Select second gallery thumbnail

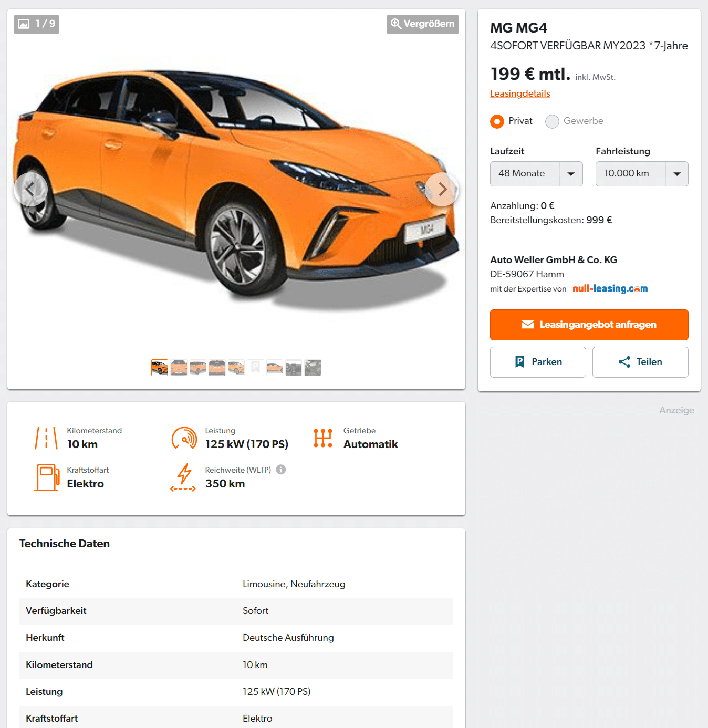[179, 368]
